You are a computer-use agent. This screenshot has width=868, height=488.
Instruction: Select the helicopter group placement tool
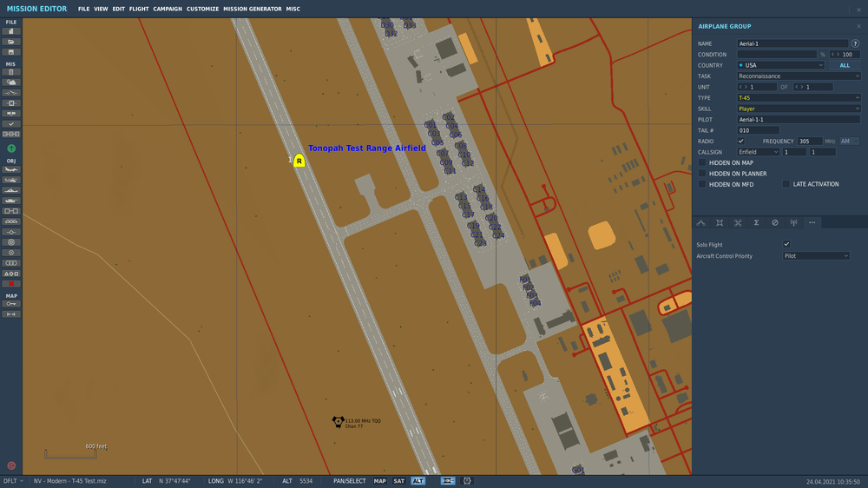11,180
